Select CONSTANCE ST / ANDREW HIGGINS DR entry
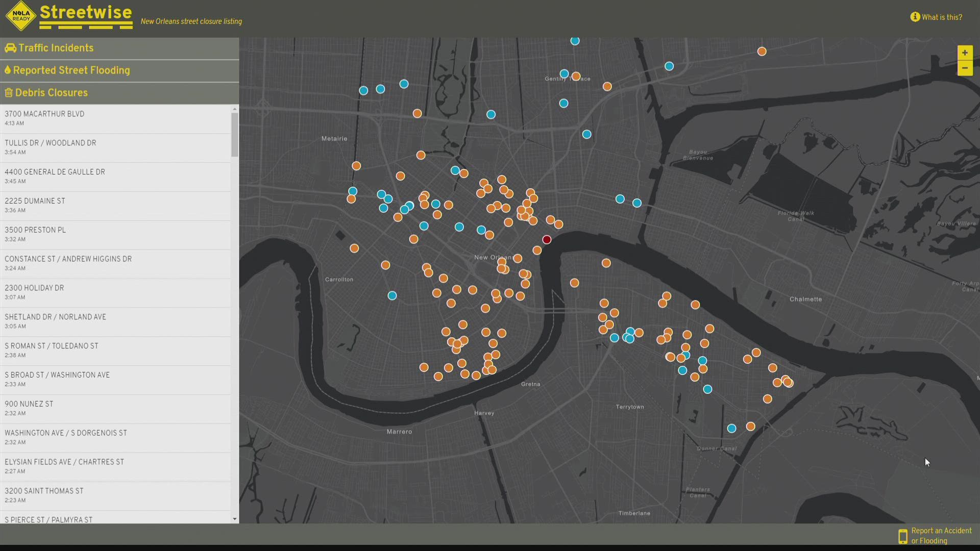The height and width of the screenshot is (551, 980). coord(115,264)
